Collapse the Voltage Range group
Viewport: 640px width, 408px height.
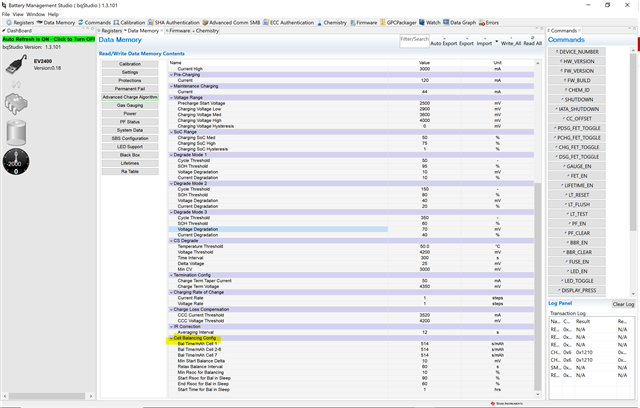pos(171,98)
